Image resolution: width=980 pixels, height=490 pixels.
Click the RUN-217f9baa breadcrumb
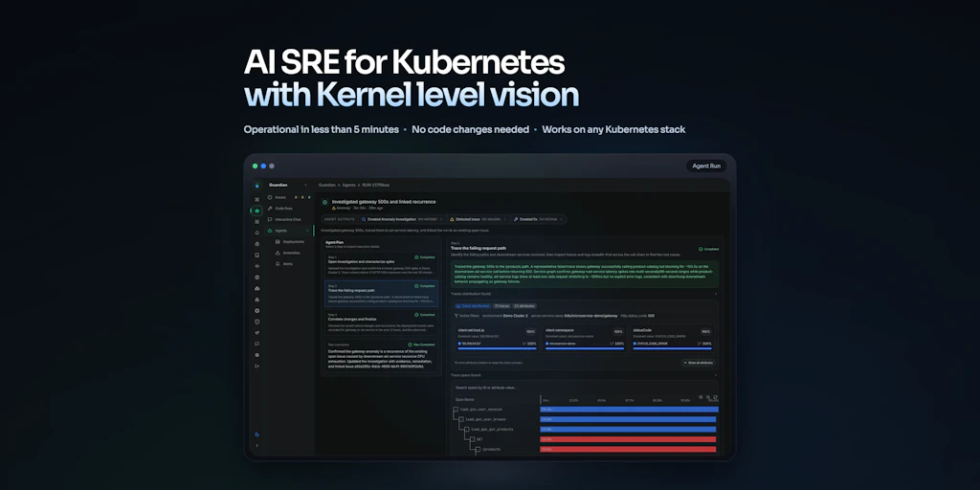[376, 185]
